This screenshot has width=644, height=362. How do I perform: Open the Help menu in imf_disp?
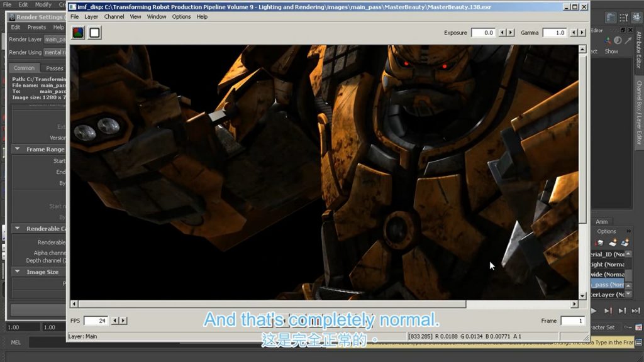click(x=202, y=17)
